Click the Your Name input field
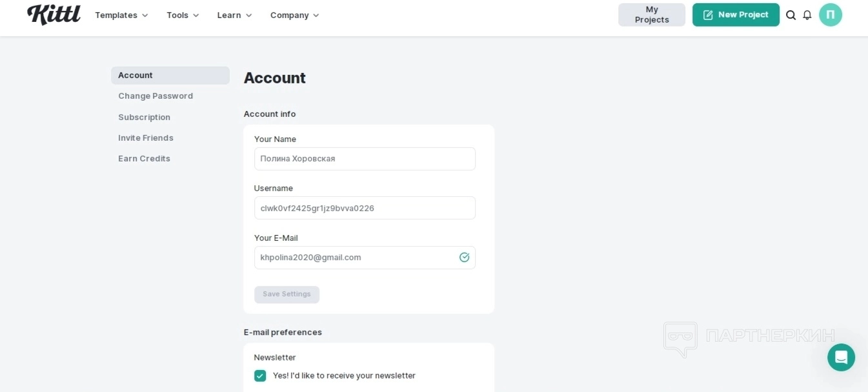868x392 pixels. 365,159
